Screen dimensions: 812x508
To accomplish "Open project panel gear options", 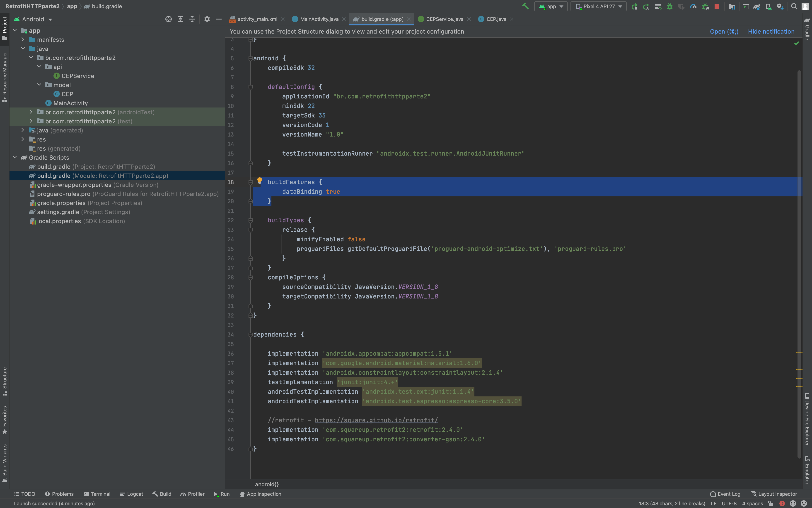I will tap(207, 19).
